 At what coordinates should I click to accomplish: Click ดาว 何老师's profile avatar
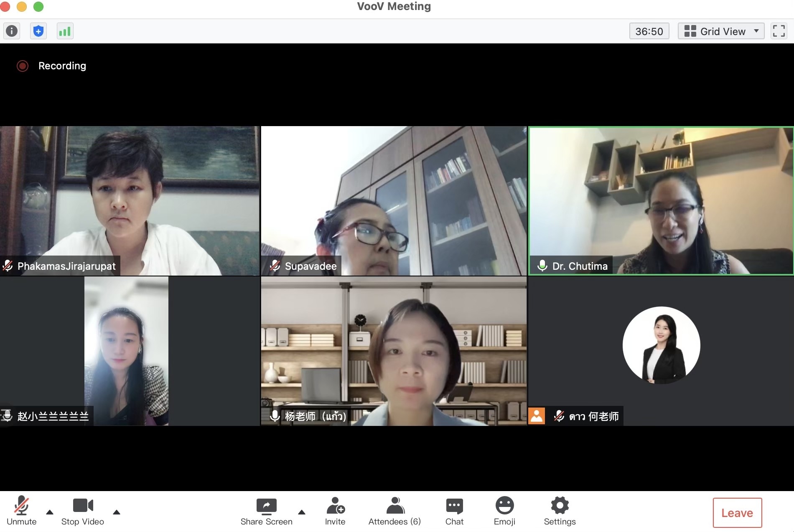click(661, 345)
